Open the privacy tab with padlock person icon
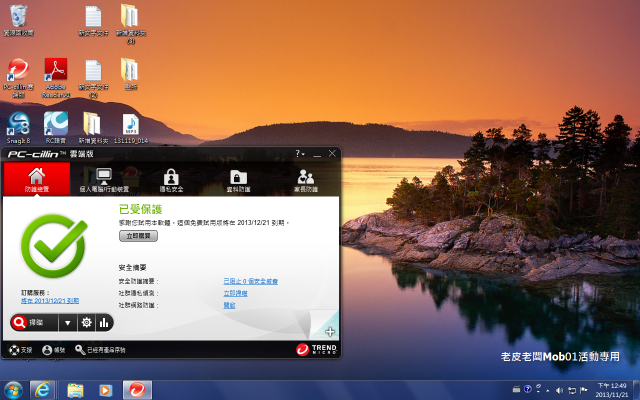 click(x=171, y=180)
